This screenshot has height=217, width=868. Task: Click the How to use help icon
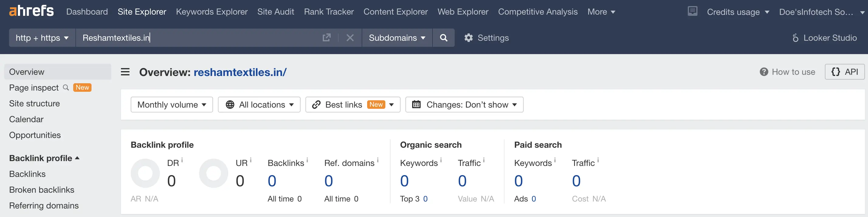tap(764, 72)
